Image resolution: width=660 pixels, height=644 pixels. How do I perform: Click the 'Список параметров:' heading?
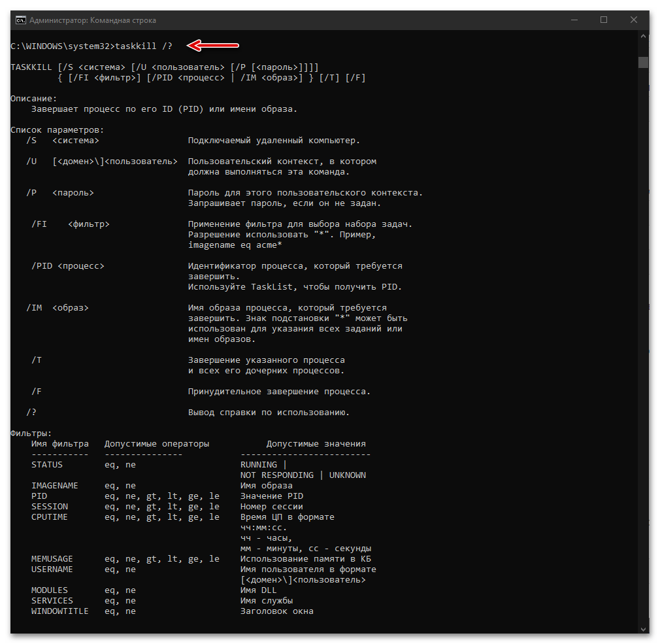coord(58,130)
